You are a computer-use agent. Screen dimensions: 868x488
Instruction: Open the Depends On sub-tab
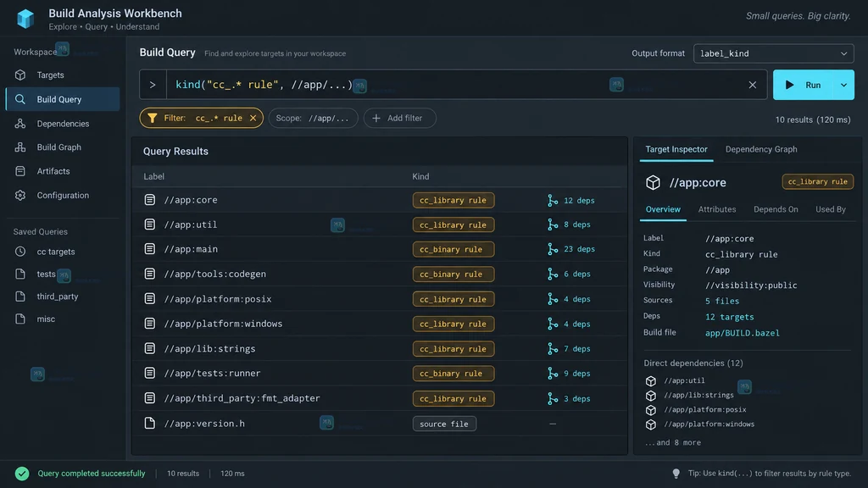coord(776,209)
